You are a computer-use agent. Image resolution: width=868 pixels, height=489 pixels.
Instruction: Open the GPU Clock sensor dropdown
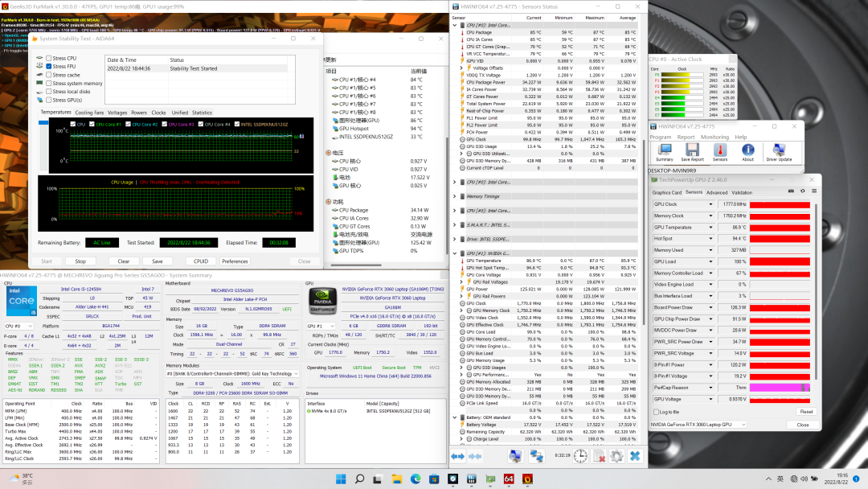tap(710, 204)
